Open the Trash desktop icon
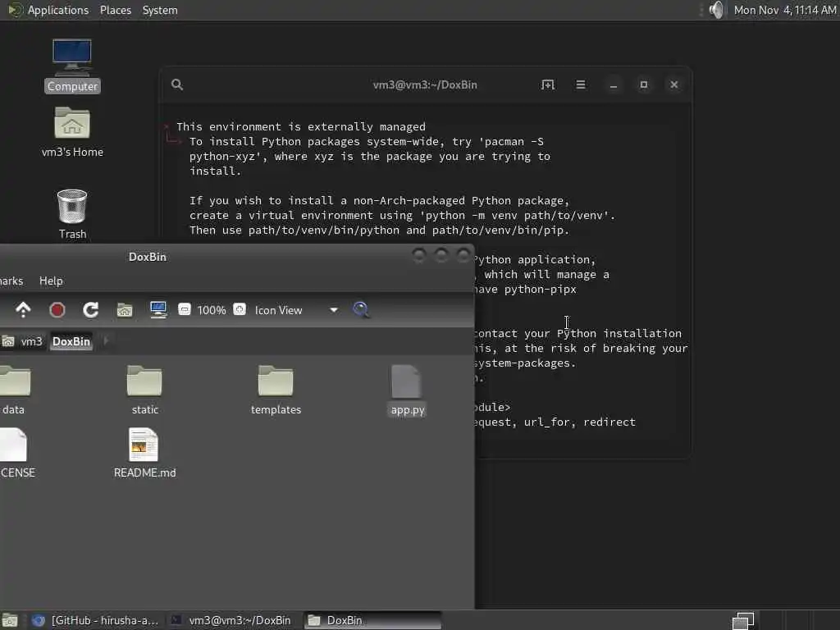840x630 pixels. coord(72,214)
